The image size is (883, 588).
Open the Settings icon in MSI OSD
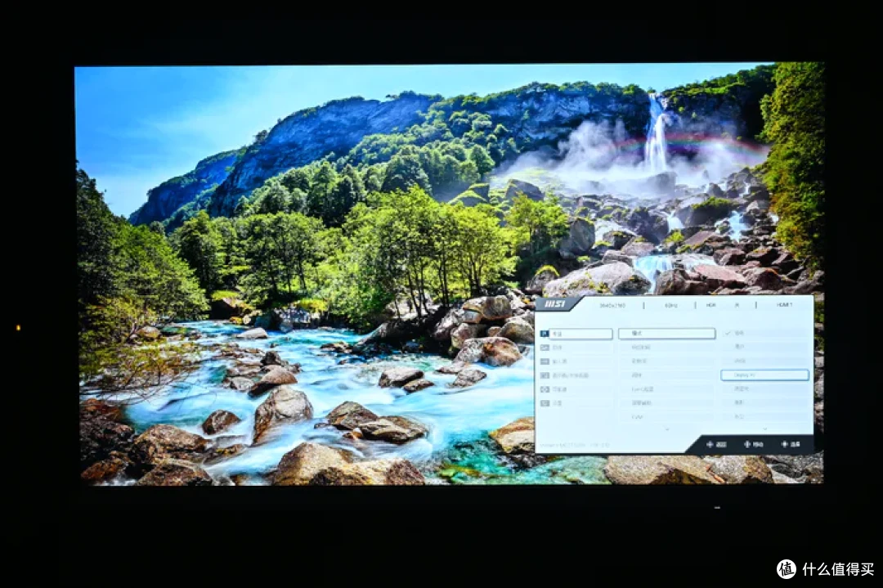[x=545, y=403]
